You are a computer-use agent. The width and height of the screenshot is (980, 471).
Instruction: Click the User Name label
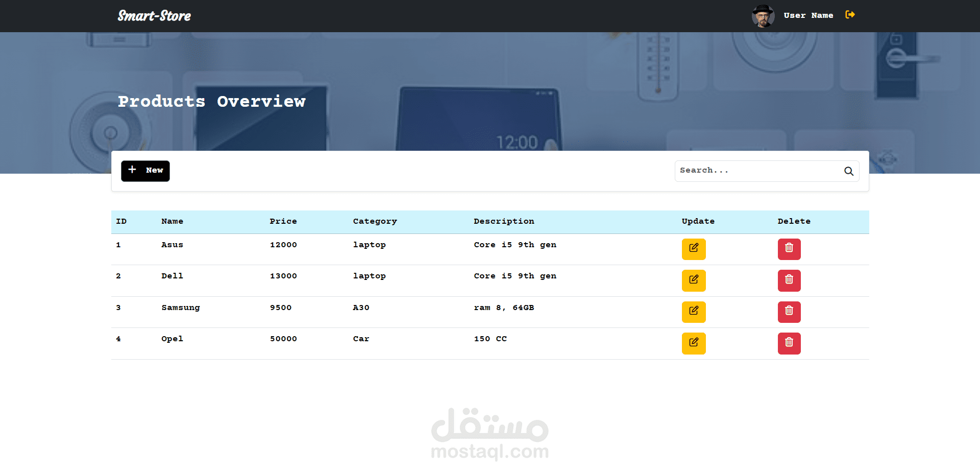(808, 16)
